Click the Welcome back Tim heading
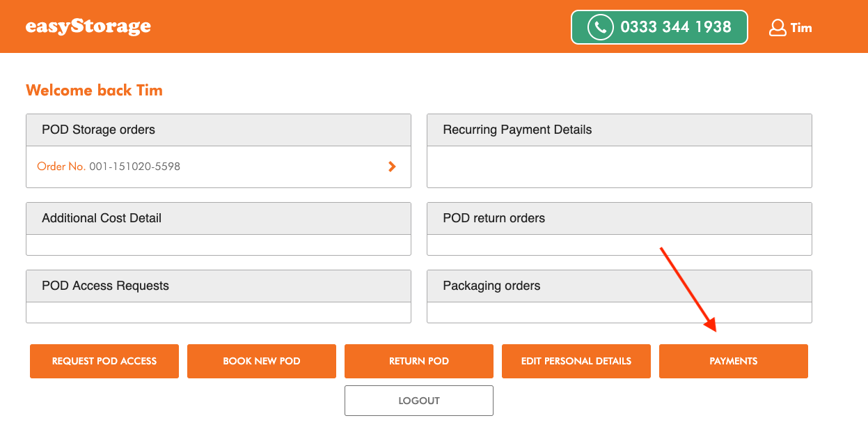Image resolution: width=868 pixels, height=432 pixels. click(94, 91)
